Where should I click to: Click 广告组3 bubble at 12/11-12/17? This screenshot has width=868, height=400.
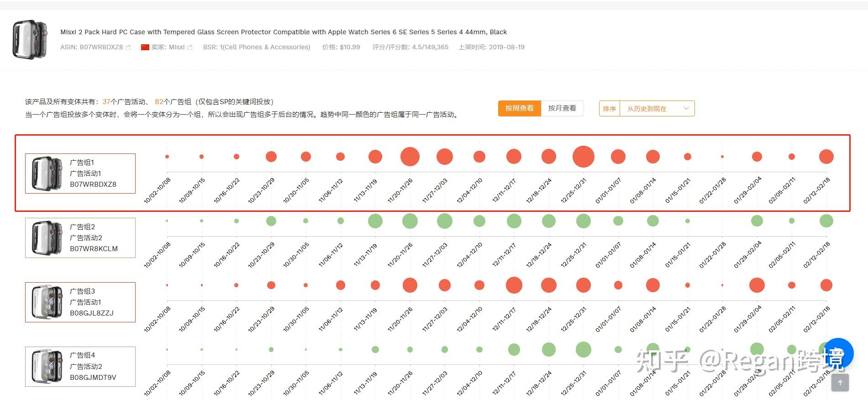point(514,285)
